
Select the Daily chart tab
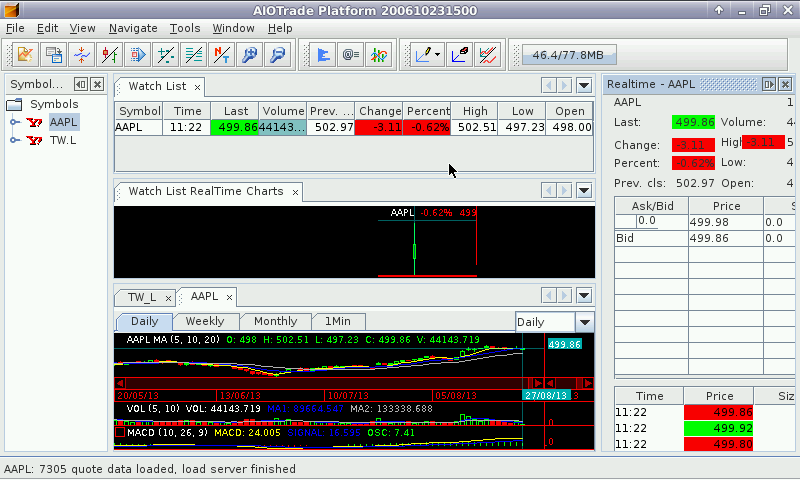click(x=144, y=321)
